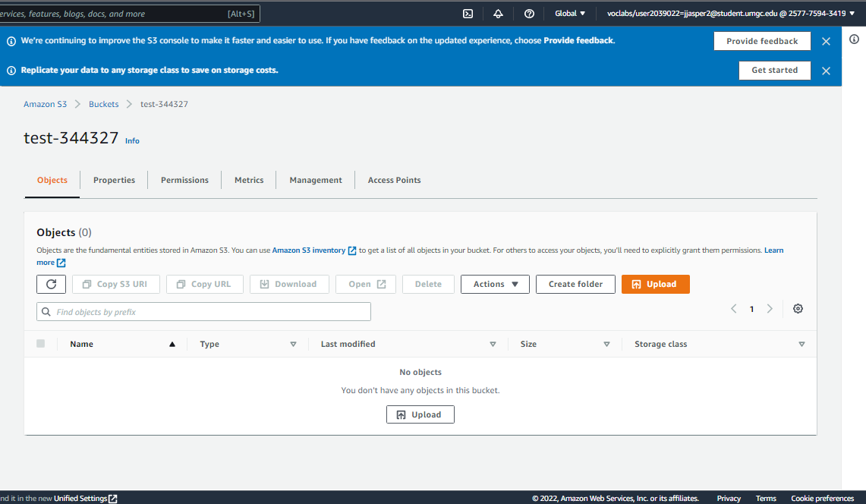The height and width of the screenshot is (504, 866).
Task: Open the CloudShell terminal icon
Action: tap(468, 14)
